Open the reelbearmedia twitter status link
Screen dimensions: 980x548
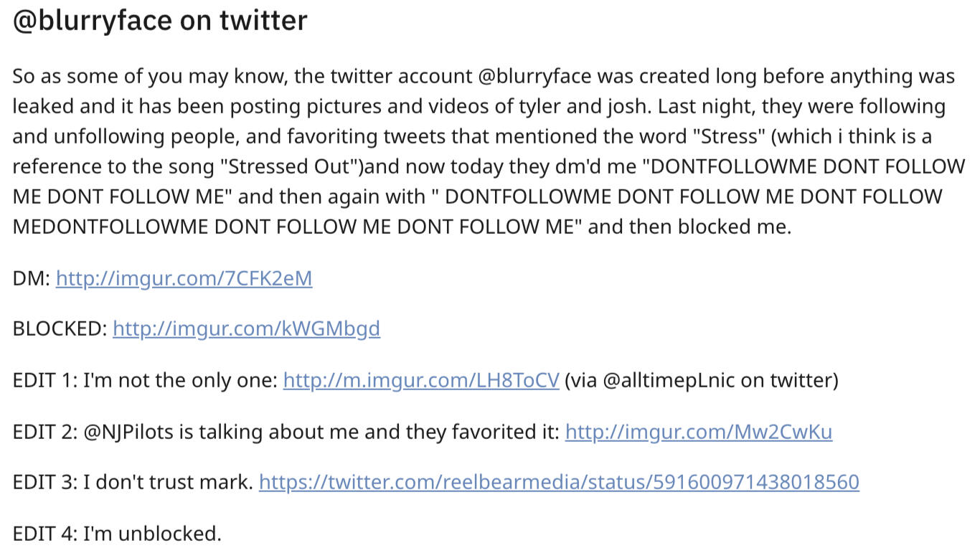(558, 483)
